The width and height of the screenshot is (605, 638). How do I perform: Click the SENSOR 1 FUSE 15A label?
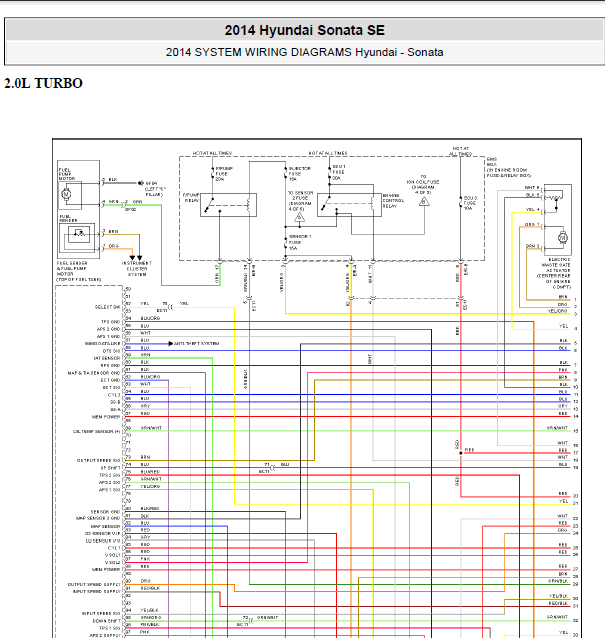(300, 242)
